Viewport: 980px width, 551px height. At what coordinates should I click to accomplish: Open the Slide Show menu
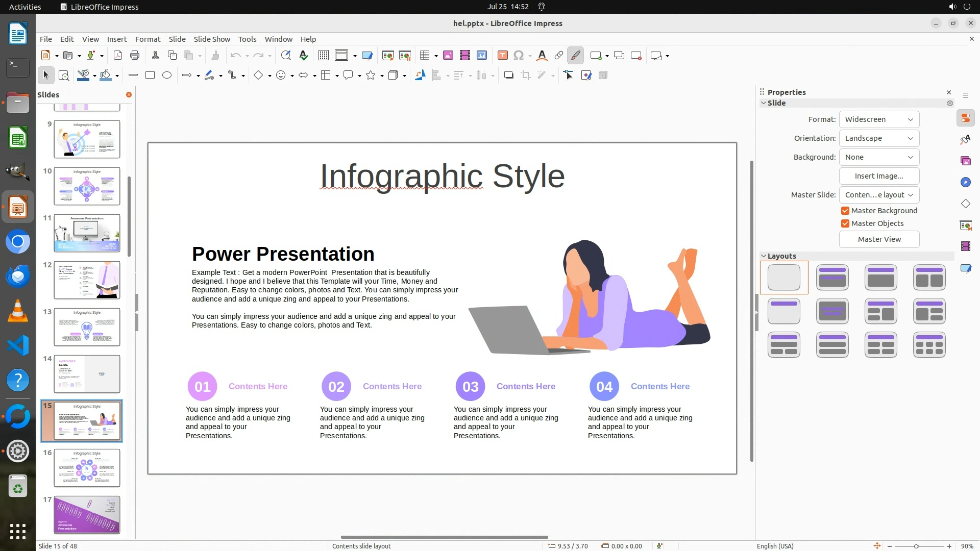pyautogui.click(x=212, y=39)
